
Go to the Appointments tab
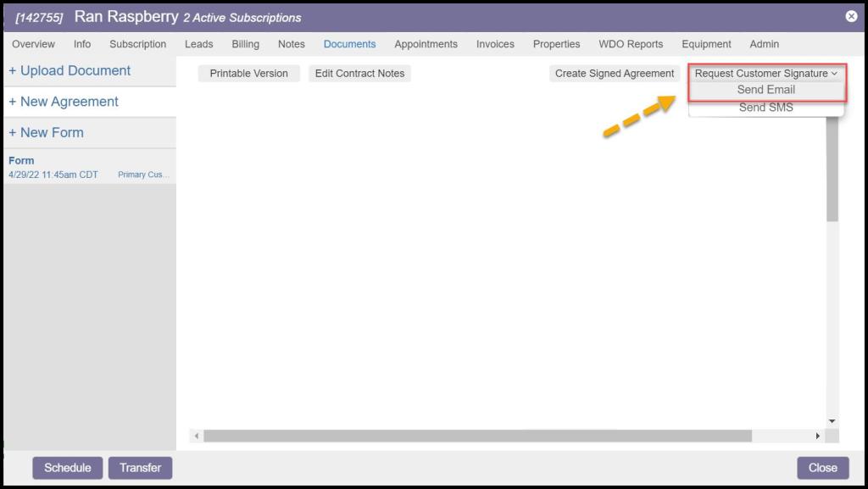tap(426, 44)
